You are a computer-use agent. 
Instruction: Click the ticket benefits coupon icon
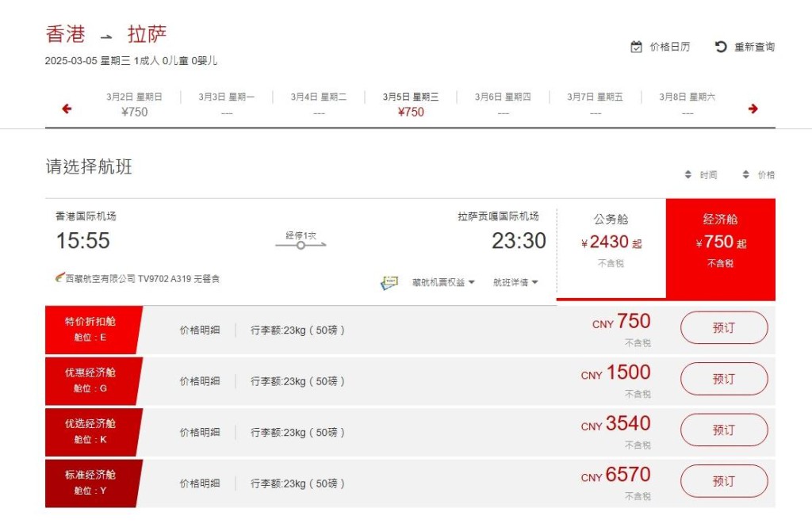click(389, 283)
